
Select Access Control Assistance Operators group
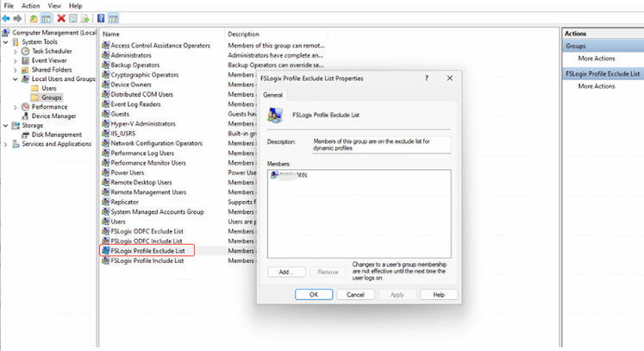click(x=160, y=46)
